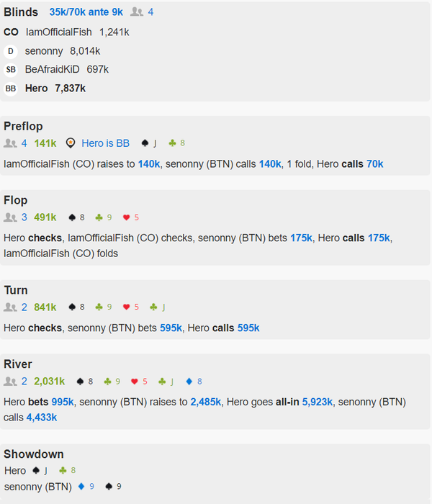Click senonny's diamond 9 showdown card
432x504 pixels.
coord(86,487)
